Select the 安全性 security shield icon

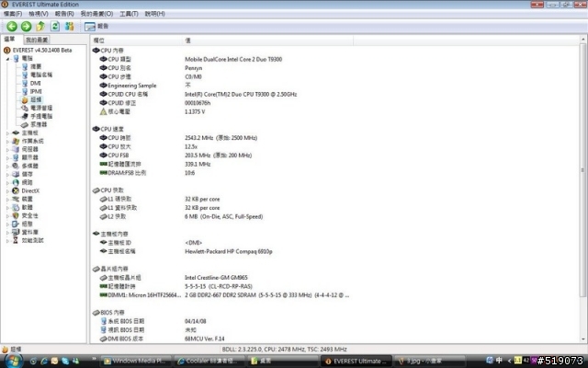click(x=16, y=215)
